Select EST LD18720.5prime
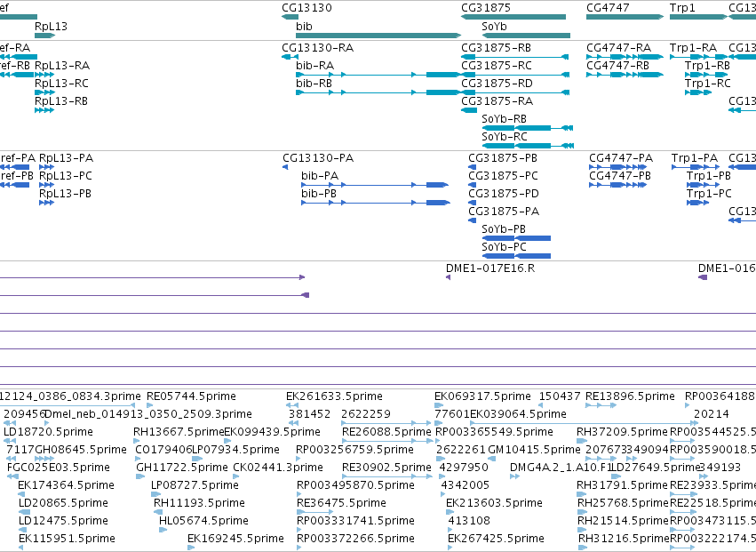Viewport: 756px width, 552px height. coord(48,432)
